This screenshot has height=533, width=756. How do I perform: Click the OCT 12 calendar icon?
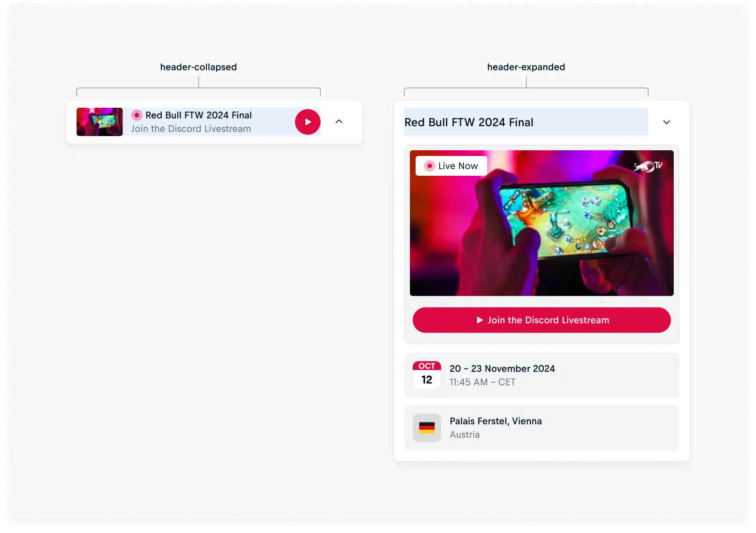coord(427,375)
